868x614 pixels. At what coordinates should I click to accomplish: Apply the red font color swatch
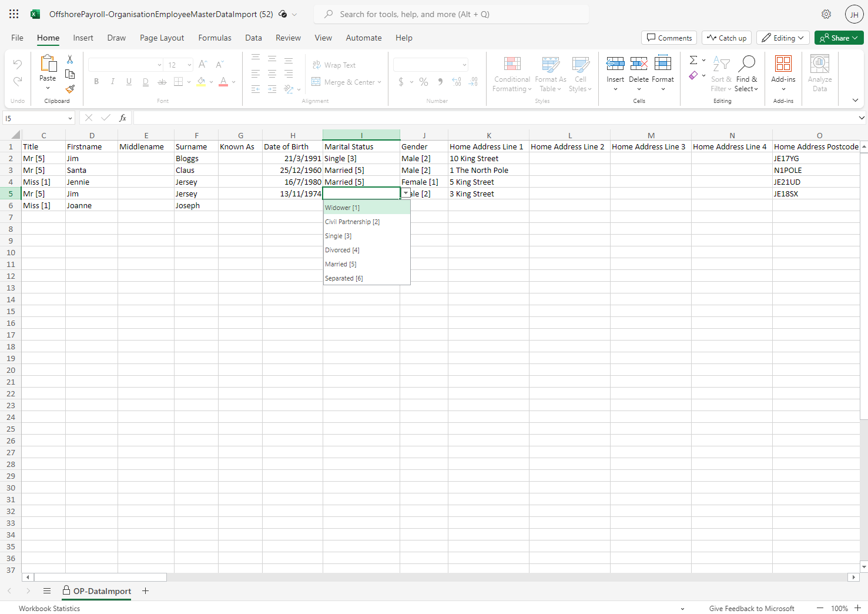coord(223,82)
